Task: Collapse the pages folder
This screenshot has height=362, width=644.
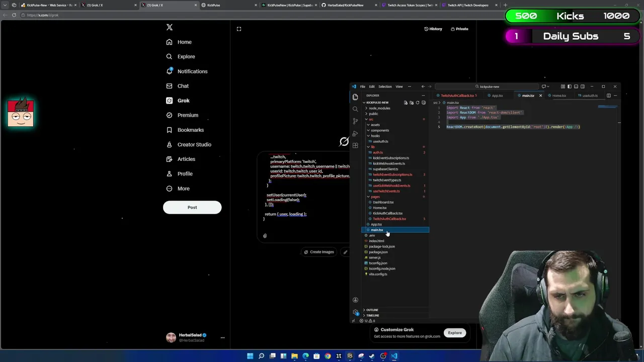Action: pos(375,197)
